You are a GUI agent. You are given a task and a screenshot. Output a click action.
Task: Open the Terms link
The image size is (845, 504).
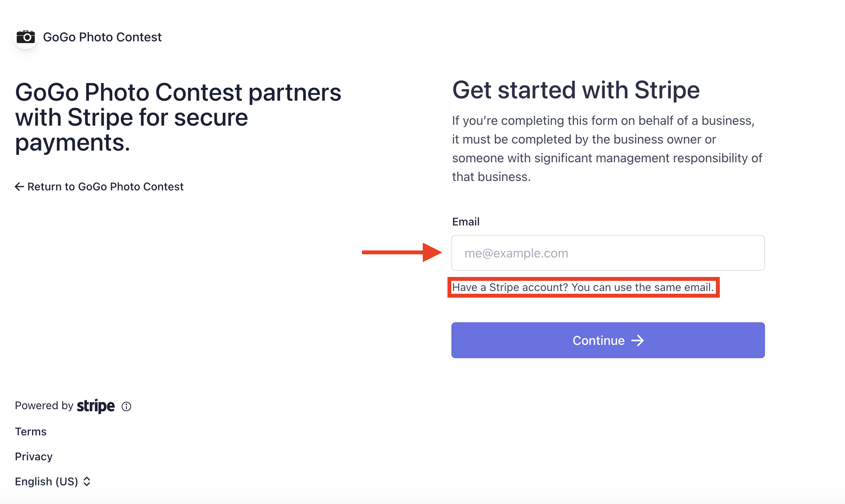30,432
